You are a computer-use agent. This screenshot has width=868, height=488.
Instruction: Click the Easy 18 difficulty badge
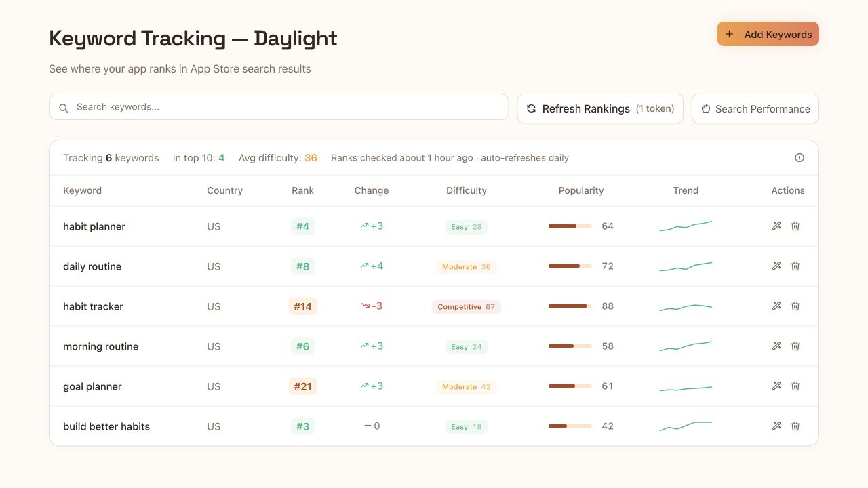(x=467, y=427)
